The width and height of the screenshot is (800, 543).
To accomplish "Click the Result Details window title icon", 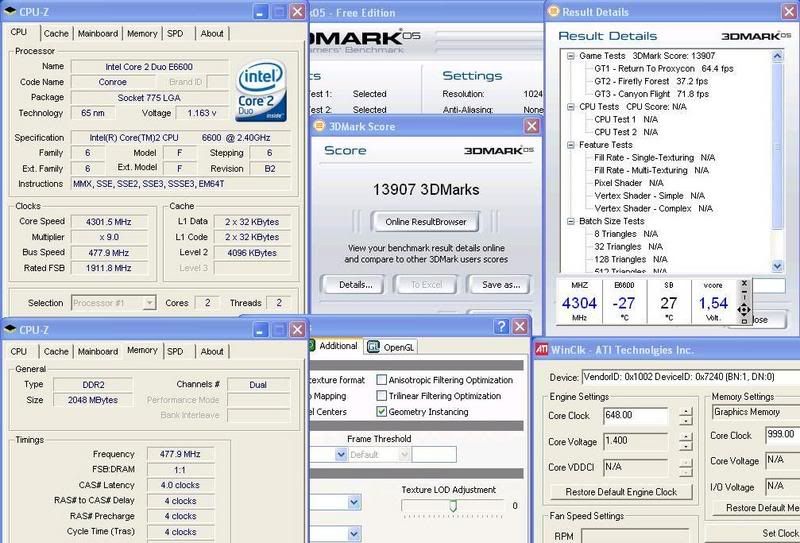I will coord(553,11).
